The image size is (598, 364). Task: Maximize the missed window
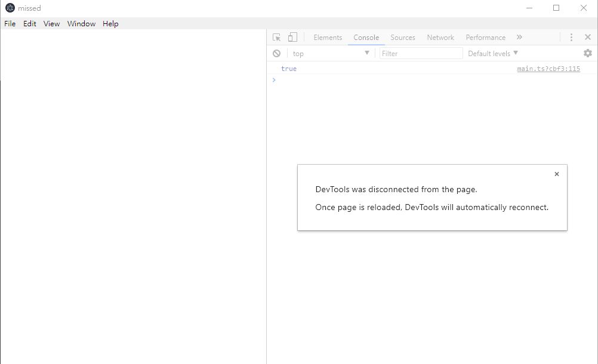(x=556, y=8)
